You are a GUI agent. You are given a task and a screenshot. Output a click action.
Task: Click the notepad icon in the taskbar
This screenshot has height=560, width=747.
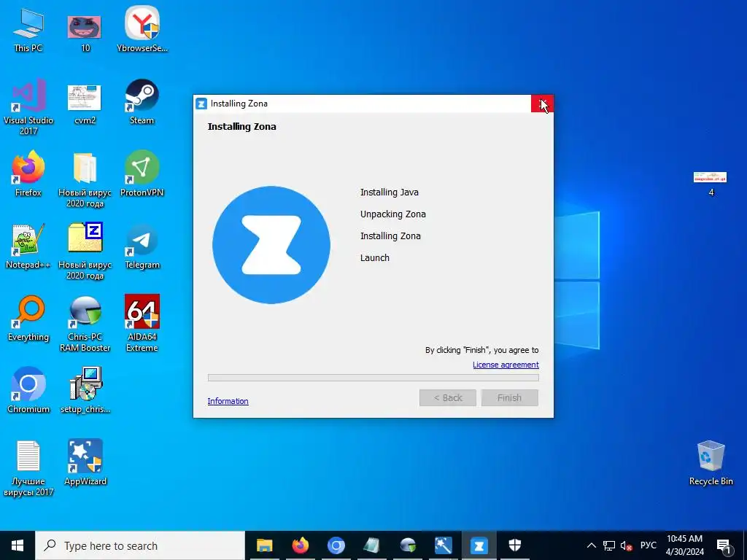point(371,545)
